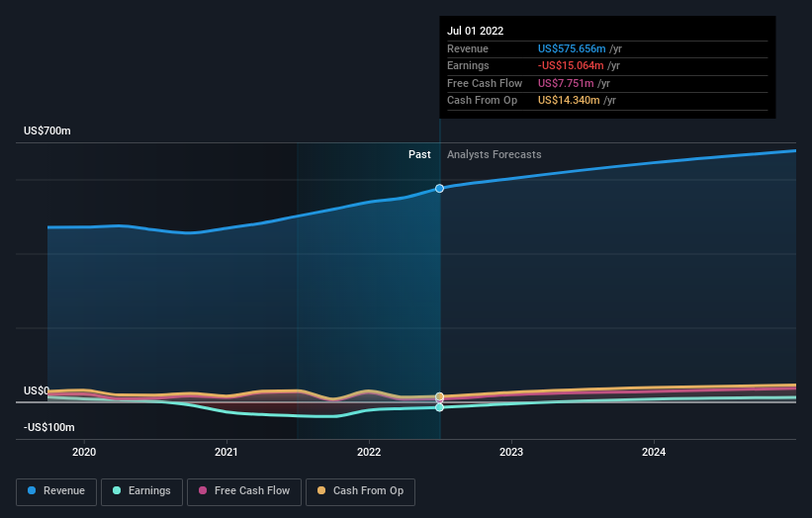
Task: Select the 2022 x-axis label
Action: pos(369,452)
